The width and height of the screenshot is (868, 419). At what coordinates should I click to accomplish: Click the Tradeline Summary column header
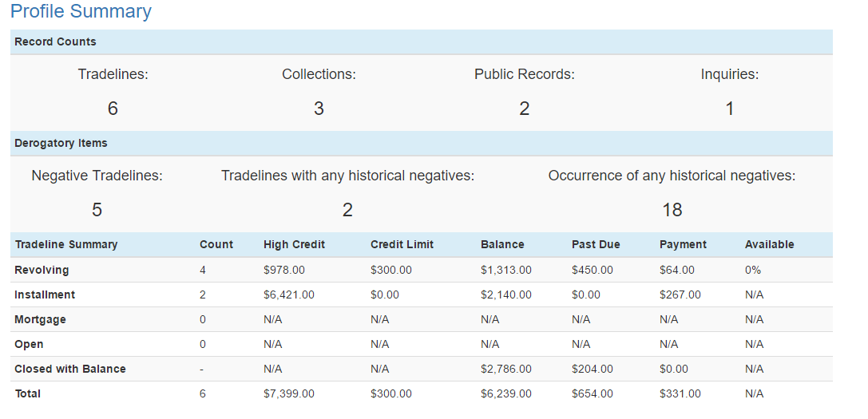(65, 245)
